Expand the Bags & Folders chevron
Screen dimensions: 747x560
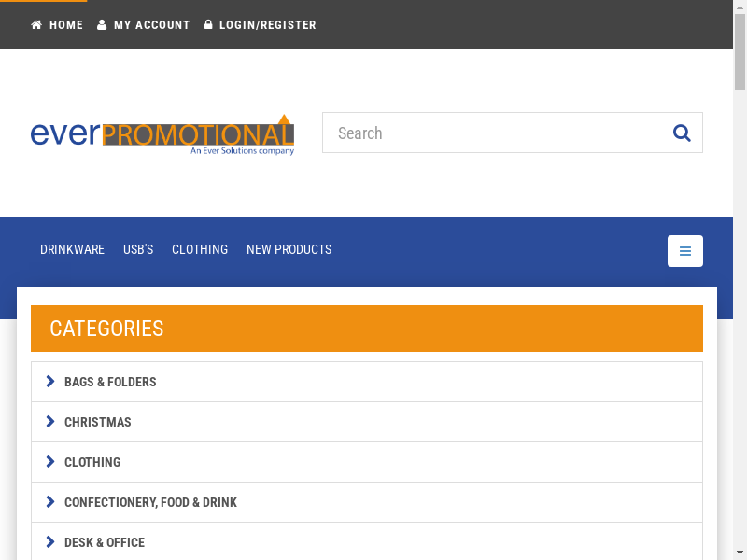tap(50, 382)
